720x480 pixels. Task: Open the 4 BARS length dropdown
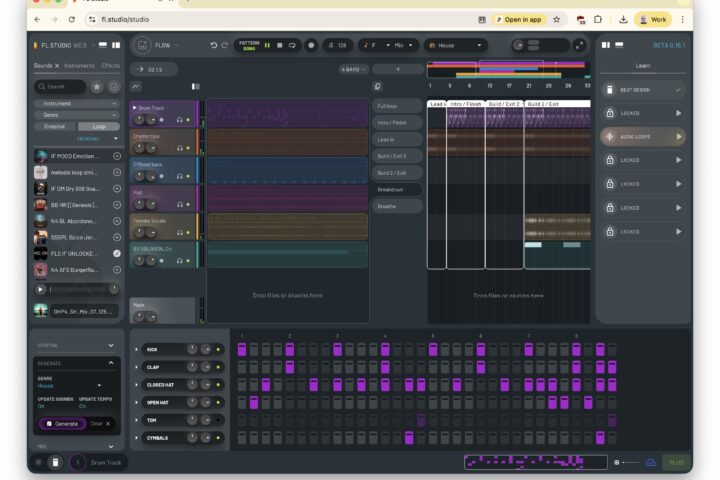(353, 69)
